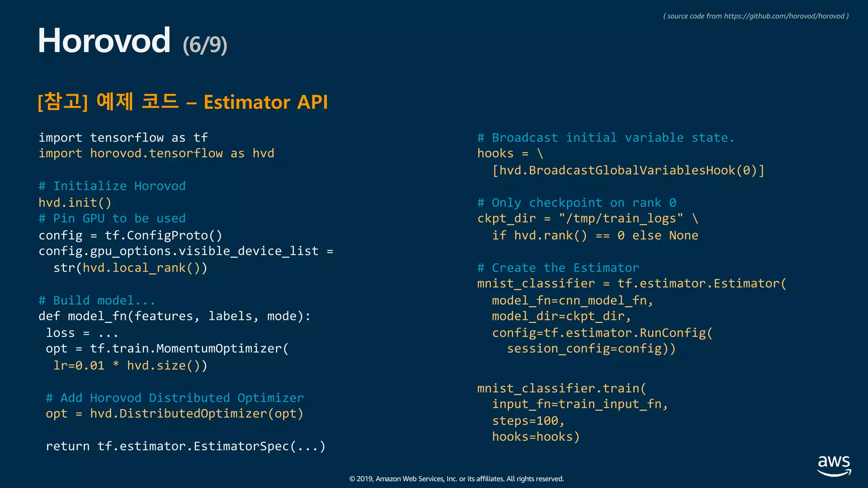
Task: Click the '# Only checkpoint on rank 0' comment
Action: [x=576, y=203]
